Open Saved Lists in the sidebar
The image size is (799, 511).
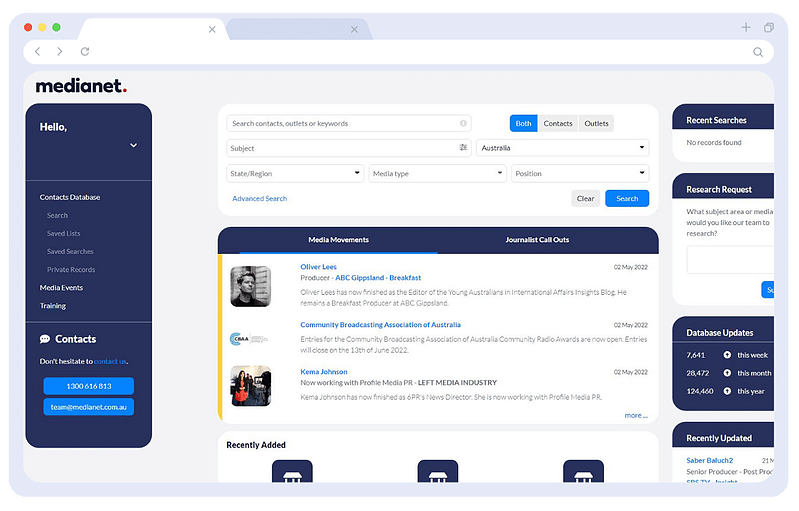pyautogui.click(x=63, y=233)
